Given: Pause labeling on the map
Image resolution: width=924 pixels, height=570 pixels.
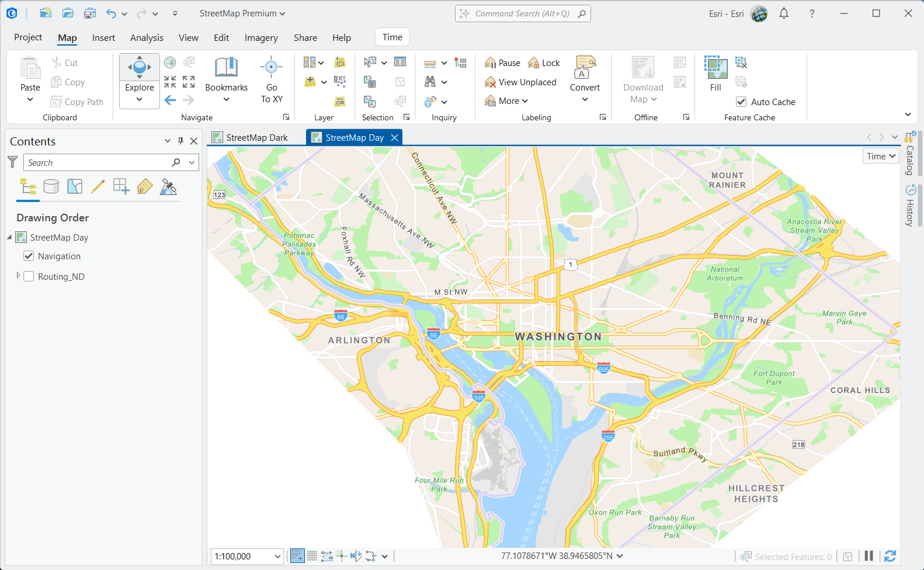Looking at the screenshot, I should coord(502,63).
